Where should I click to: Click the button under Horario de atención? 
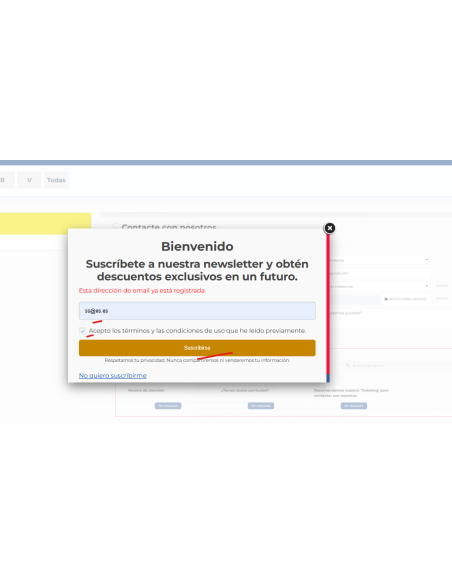pos(168,406)
